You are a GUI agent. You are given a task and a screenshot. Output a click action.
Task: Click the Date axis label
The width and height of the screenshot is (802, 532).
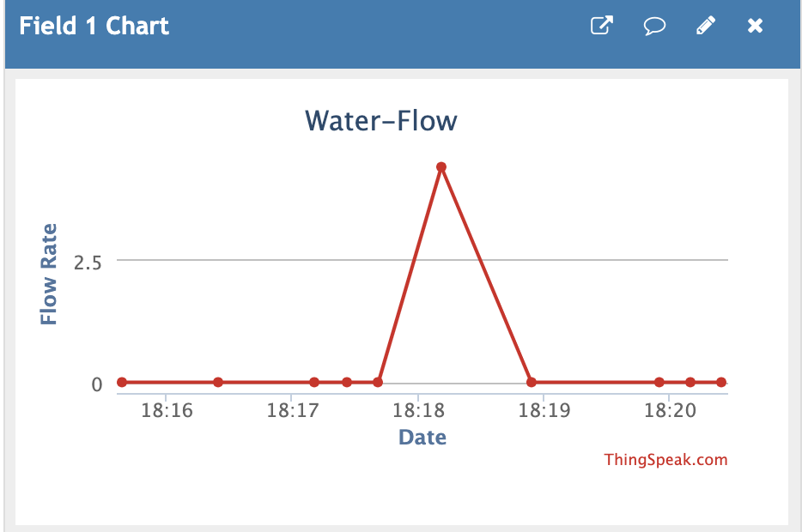(422, 437)
